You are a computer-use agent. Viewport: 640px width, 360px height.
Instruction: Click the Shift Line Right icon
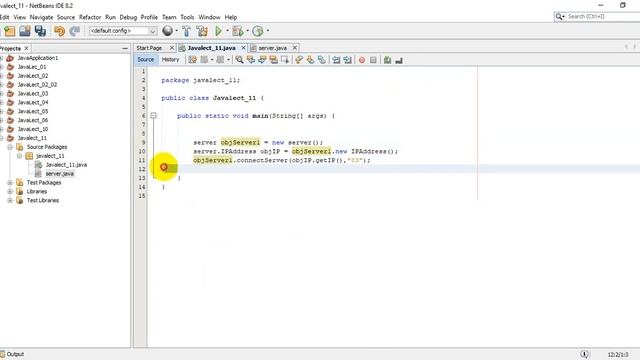click(x=347, y=60)
